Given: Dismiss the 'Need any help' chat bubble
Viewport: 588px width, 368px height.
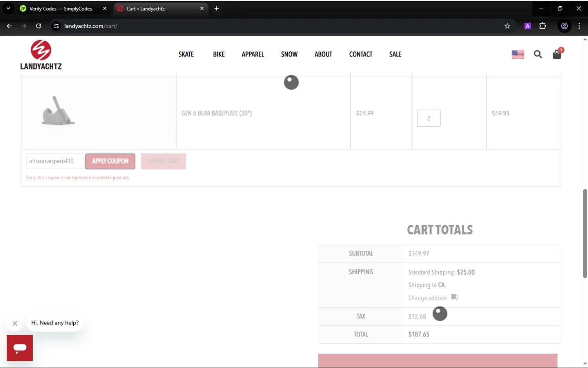Looking at the screenshot, I should click(x=15, y=323).
